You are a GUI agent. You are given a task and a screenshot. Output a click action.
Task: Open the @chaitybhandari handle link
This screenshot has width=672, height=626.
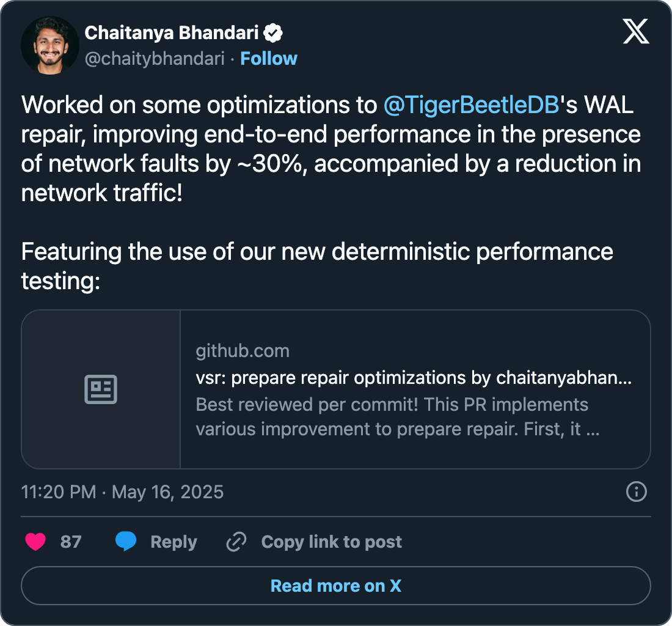(x=155, y=59)
